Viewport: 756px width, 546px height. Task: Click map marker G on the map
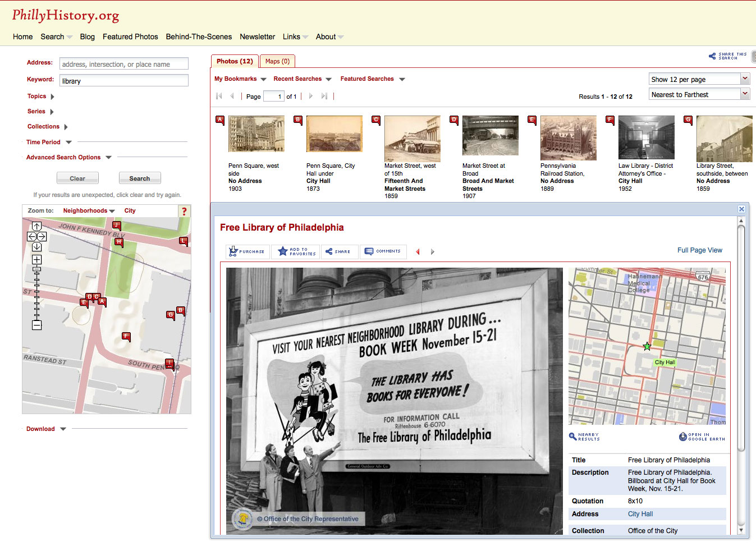171,315
